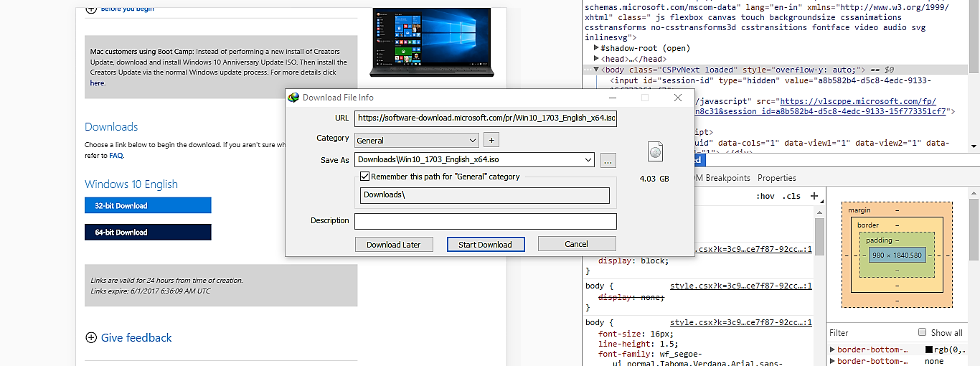Viewport: 980px width, 366px height.
Task: Click the Elements panel scrollbar down arrow
Action: [974, 146]
